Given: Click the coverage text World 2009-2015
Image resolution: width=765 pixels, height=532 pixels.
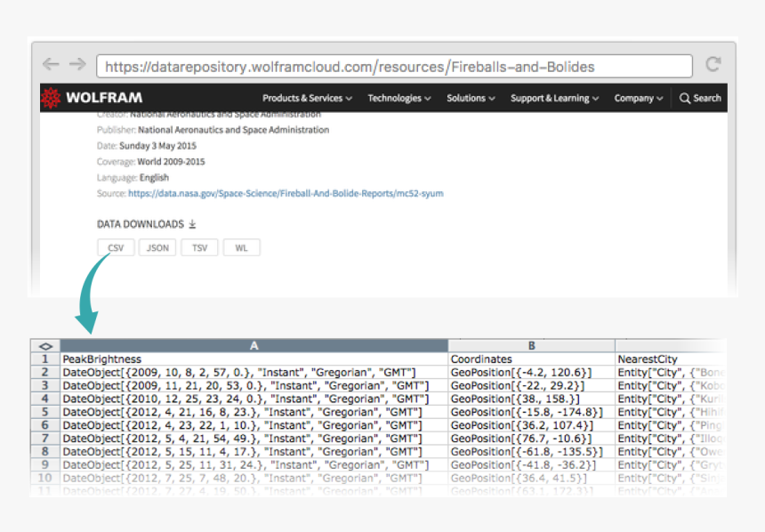Looking at the screenshot, I should click(172, 162).
